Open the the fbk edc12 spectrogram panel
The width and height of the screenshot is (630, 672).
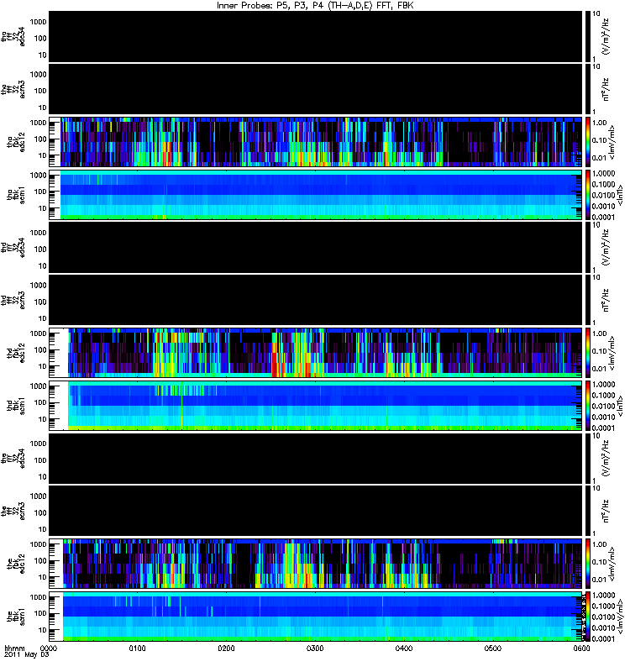pos(315,564)
